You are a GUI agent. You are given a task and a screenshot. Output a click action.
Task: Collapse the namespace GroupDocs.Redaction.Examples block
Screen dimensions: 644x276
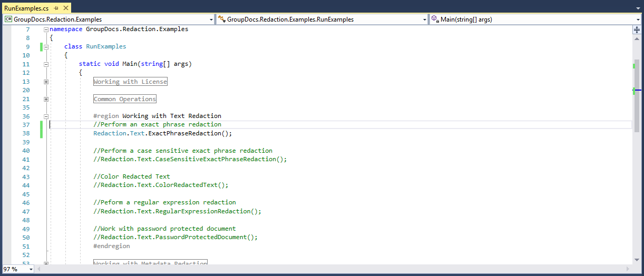tap(46, 29)
